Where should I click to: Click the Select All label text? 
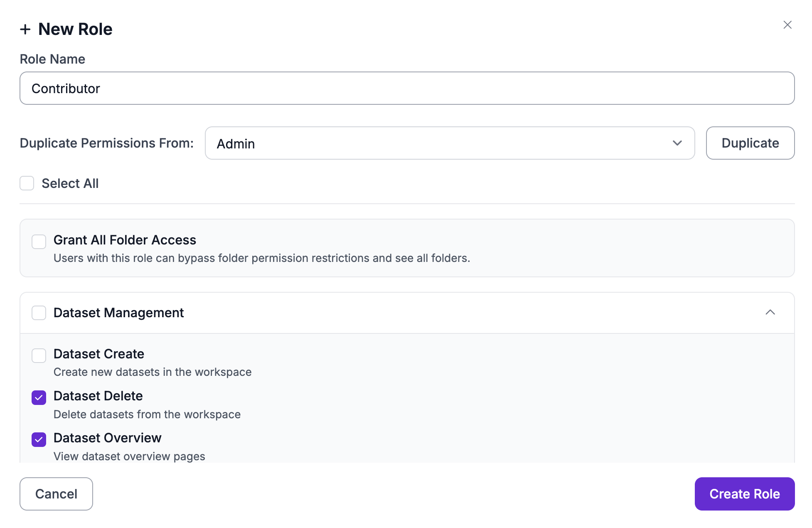[70, 183]
